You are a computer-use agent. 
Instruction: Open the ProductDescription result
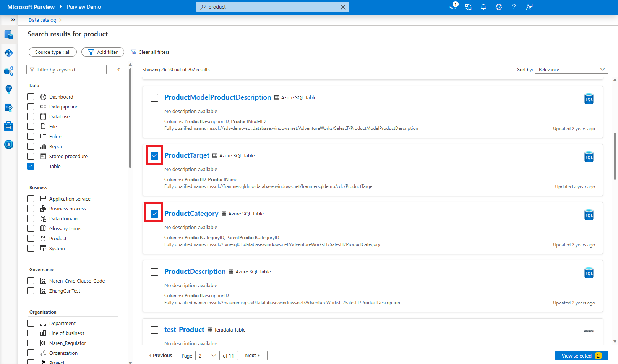[195, 272]
